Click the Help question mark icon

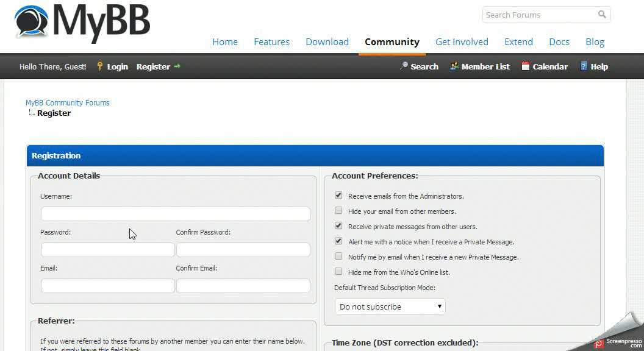[583, 66]
